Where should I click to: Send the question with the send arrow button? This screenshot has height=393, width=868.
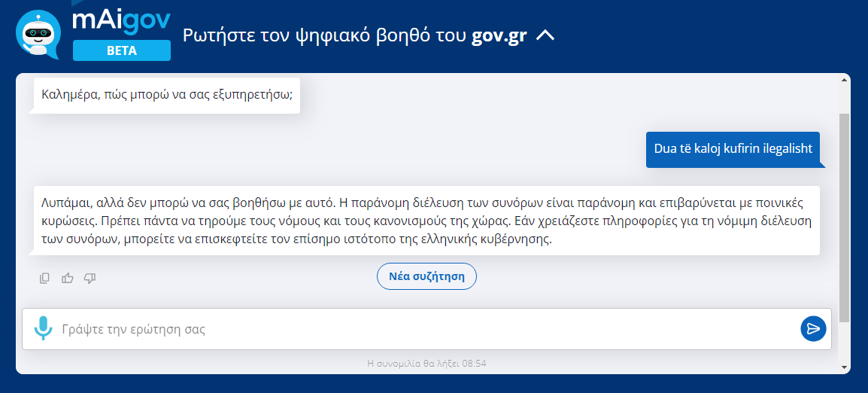(x=813, y=329)
